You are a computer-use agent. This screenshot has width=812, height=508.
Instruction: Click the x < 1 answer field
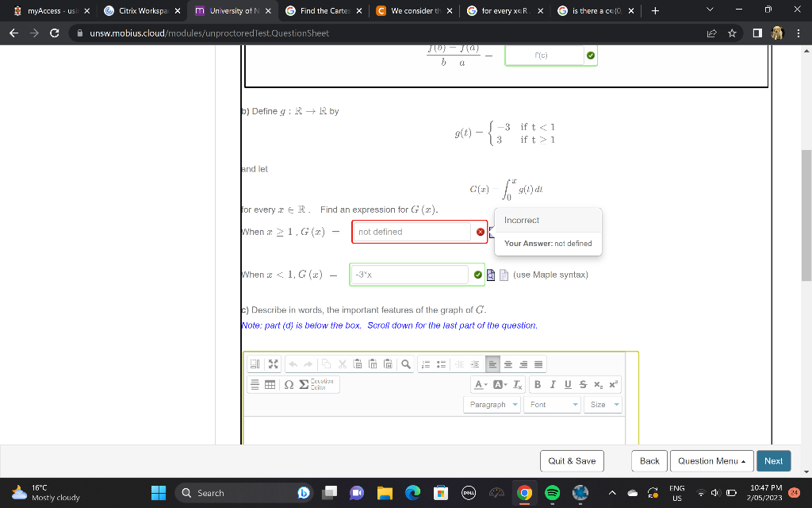tap(409, 275)
